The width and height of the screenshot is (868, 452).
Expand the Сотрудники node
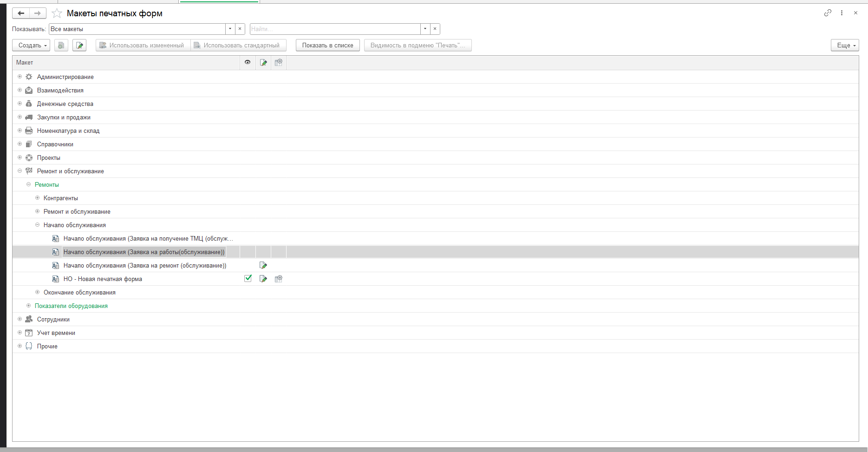[x=20, y=319]
